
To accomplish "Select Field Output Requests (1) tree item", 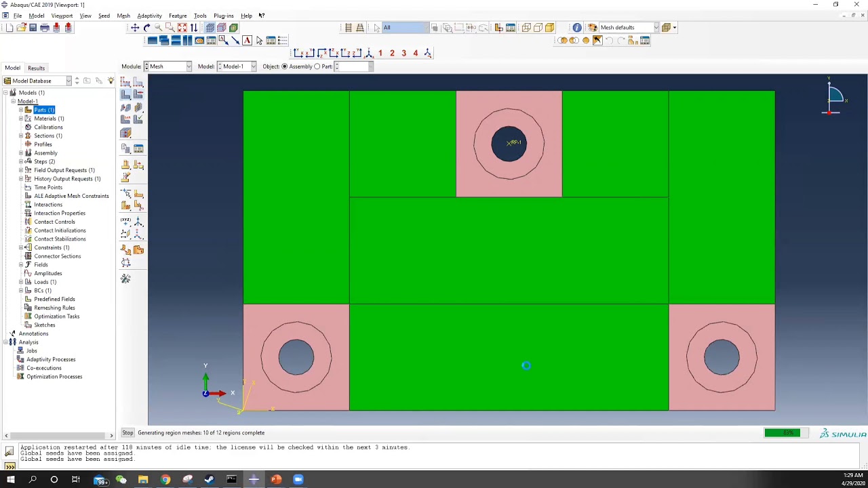I will click(64, 170).
